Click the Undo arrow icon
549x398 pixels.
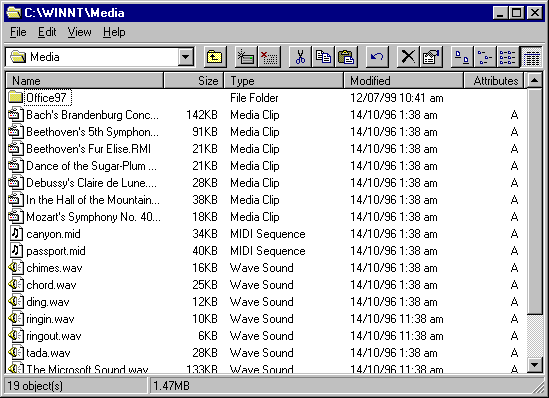377,57
